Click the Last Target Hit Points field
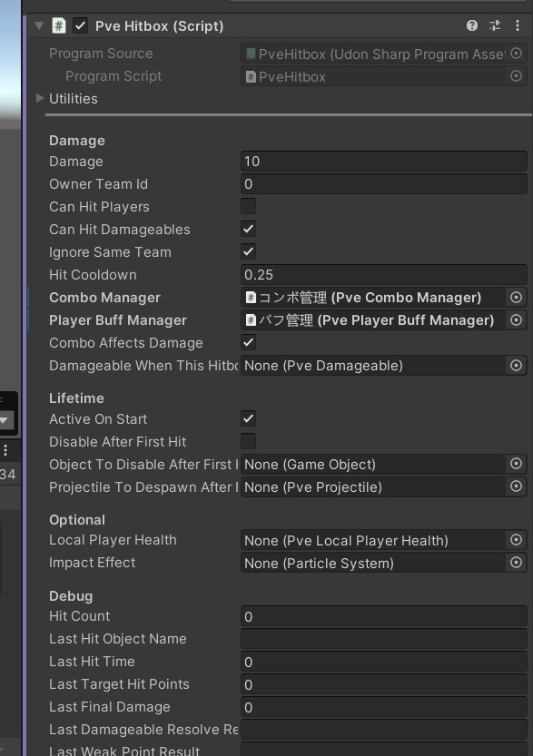 (x=384, y=684)
